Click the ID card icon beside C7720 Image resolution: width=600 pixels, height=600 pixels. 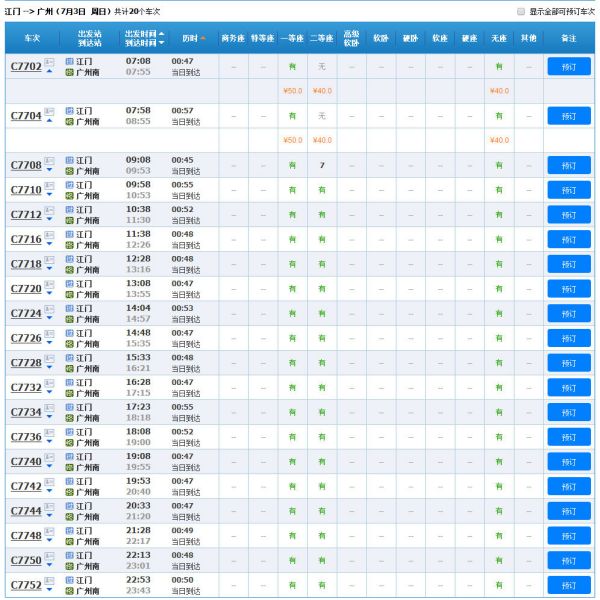49,284
